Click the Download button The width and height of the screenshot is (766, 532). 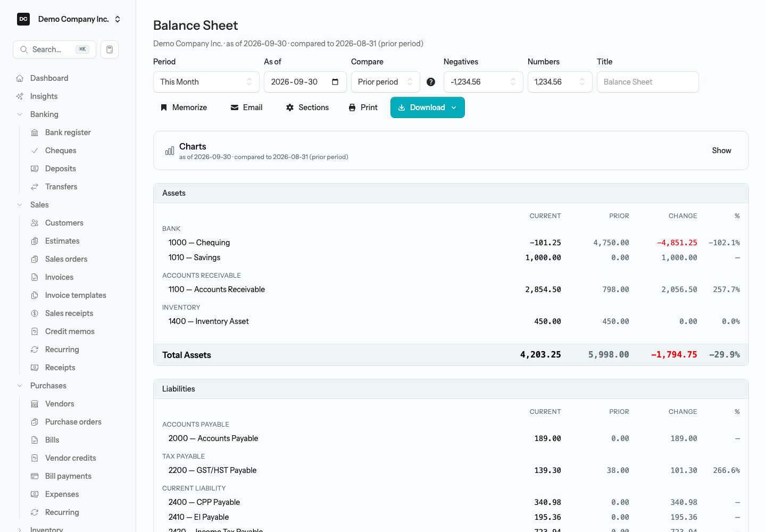pos(428,107)
